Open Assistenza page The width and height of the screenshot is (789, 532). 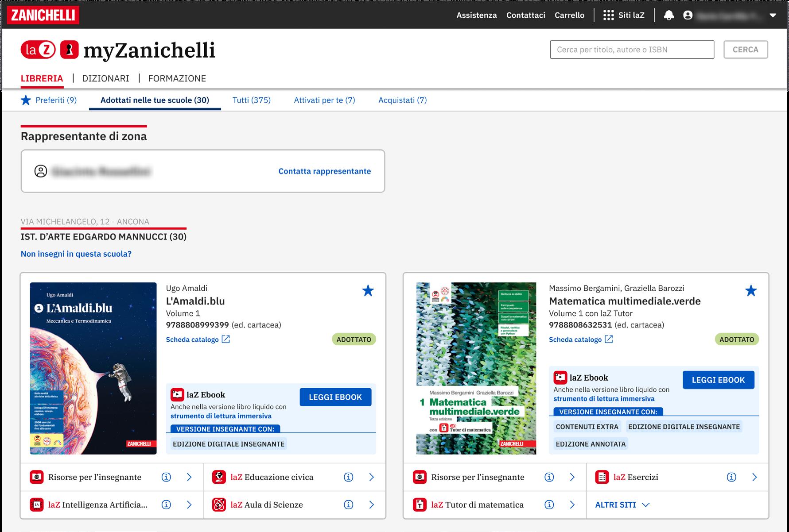pyautogui.click(x=477, y=15)
